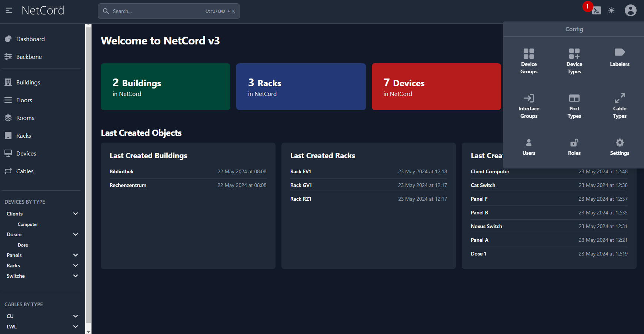Open Racks page from sidebar
Image resolution: width=644 pixels, height=334 pixels.
click(23, 136)
